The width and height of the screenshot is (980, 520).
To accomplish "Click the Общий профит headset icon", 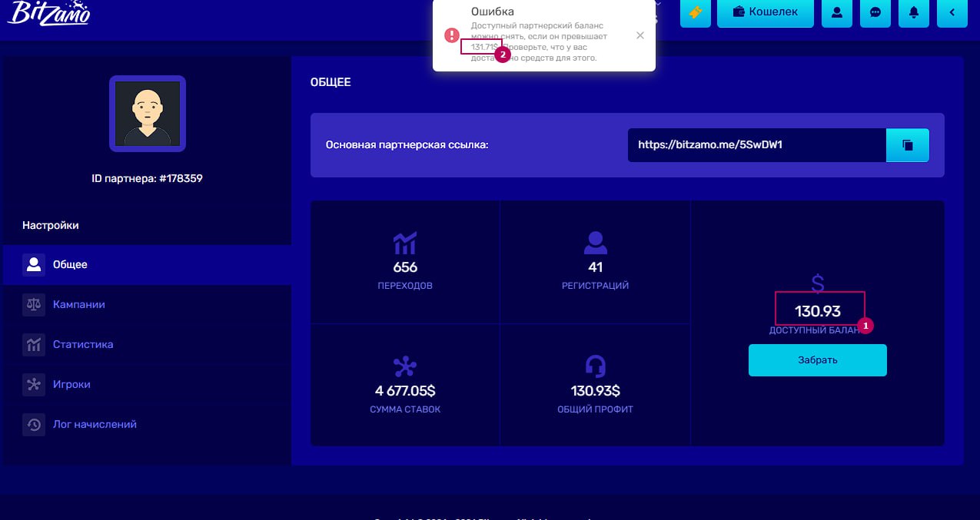I will 595,365.
